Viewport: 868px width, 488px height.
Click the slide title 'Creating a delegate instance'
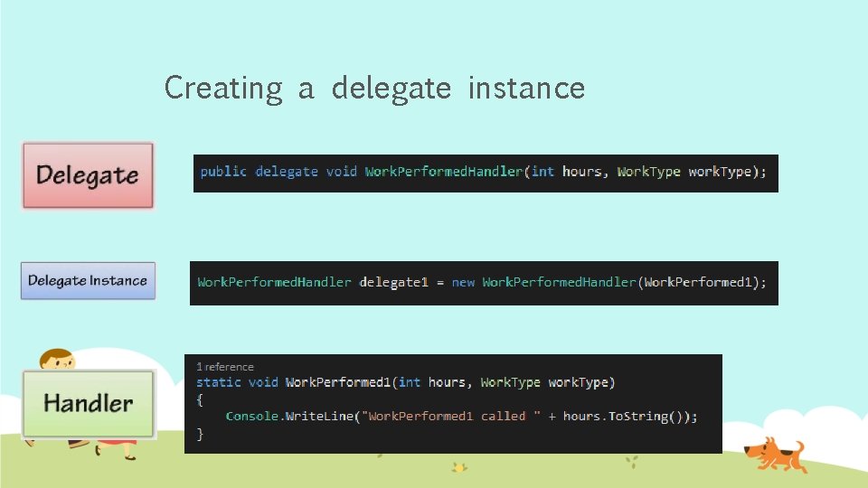[x=374, y=88]
